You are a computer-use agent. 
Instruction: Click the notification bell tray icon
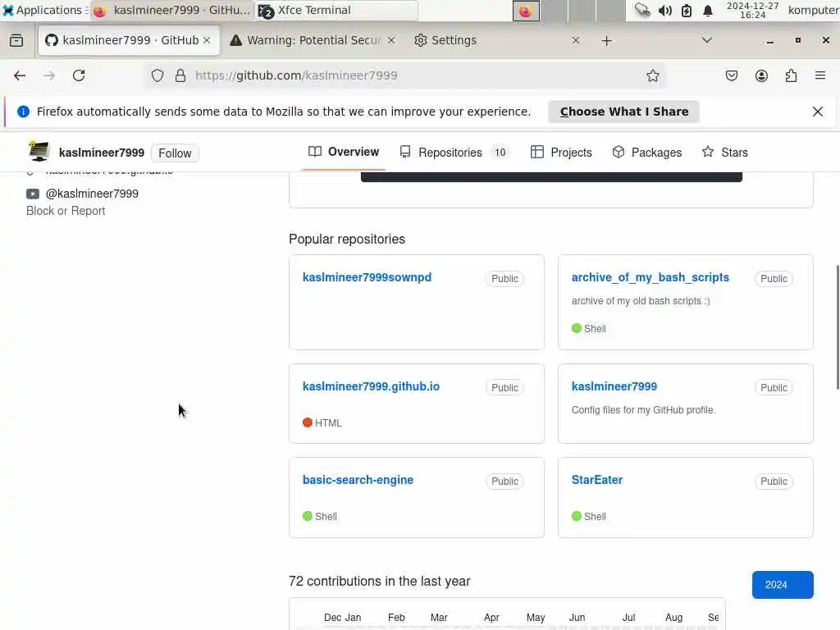(x=708, y=10)
